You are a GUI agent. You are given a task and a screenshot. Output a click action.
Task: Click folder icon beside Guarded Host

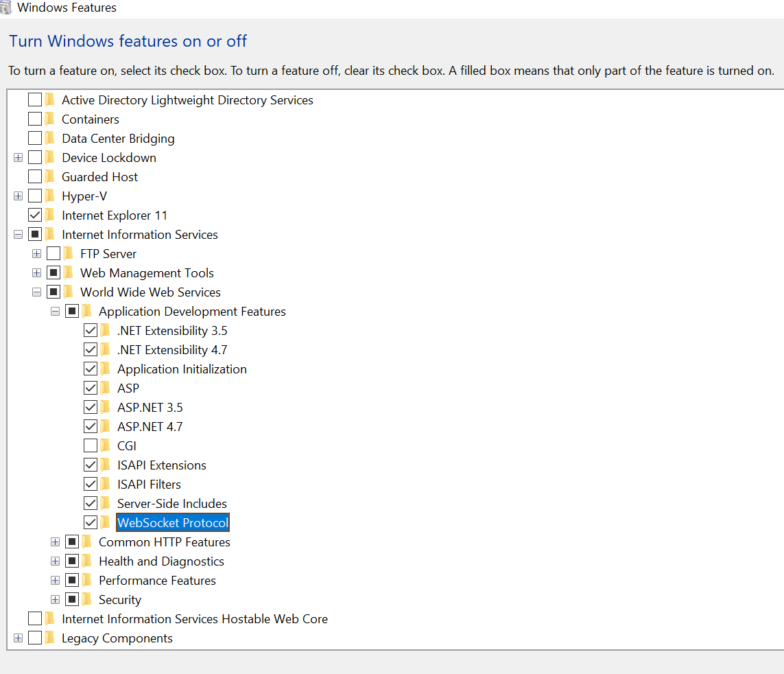[x=49, y=176]
